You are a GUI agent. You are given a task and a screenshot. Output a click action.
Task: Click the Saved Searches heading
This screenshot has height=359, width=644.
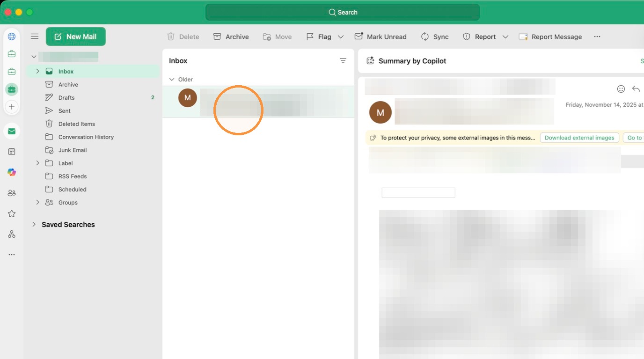(68, 224)
